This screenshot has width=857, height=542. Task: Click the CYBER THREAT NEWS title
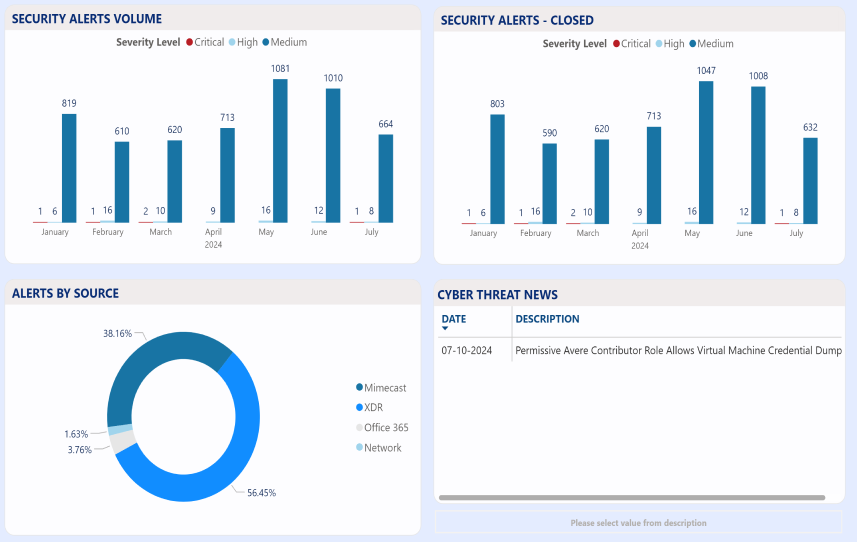click(x=497, y=295)
